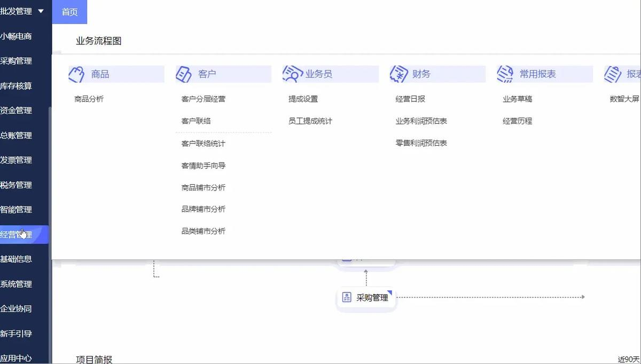Image resolution: width=641 pixels, height=364 pixels.
Task: Select the 业务员 section icon
Action: [x=292, y=74]
